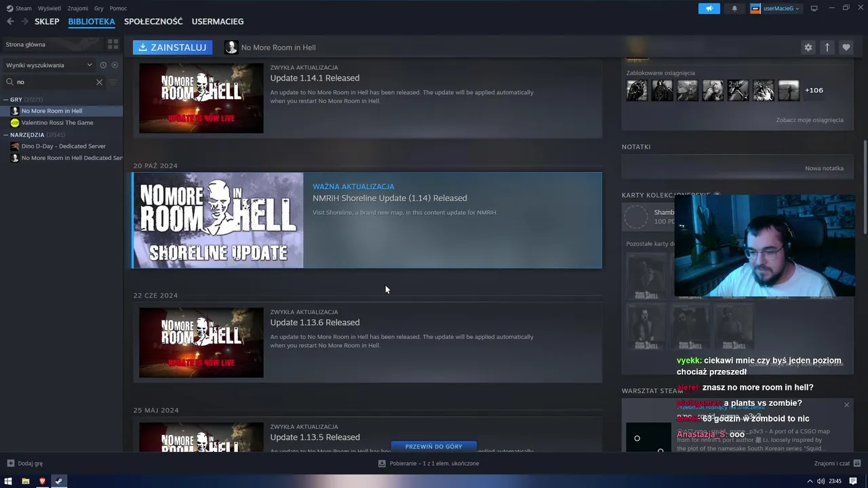Click the ready-to-play filter icon
The image size is (868, 488).
point(115,65)
